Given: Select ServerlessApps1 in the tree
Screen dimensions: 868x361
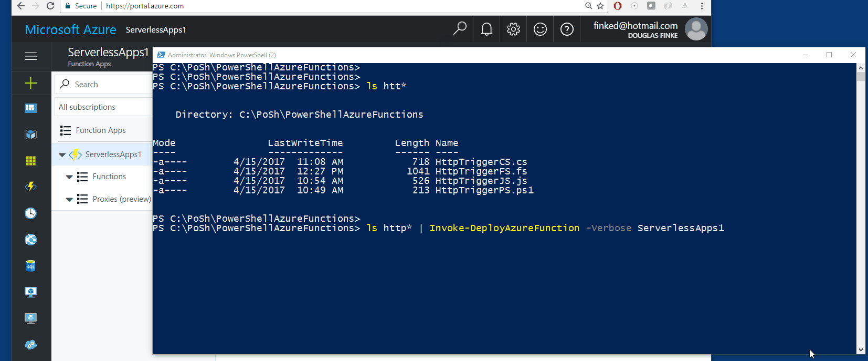Looking at the screenshot, I should coord(113,154).
